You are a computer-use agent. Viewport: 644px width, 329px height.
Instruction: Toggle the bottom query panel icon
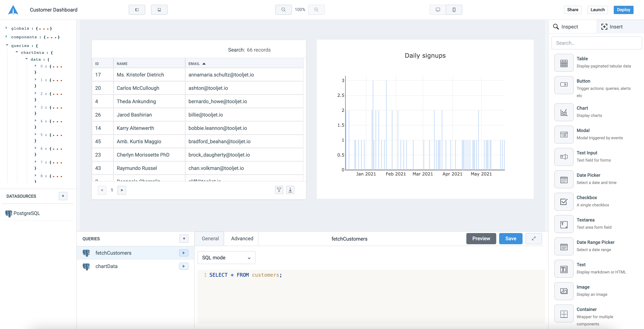coord(159,10)
